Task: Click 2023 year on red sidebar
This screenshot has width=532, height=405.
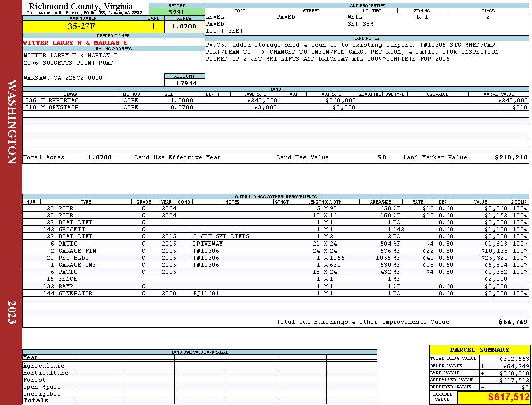Action: coord(12,312)
